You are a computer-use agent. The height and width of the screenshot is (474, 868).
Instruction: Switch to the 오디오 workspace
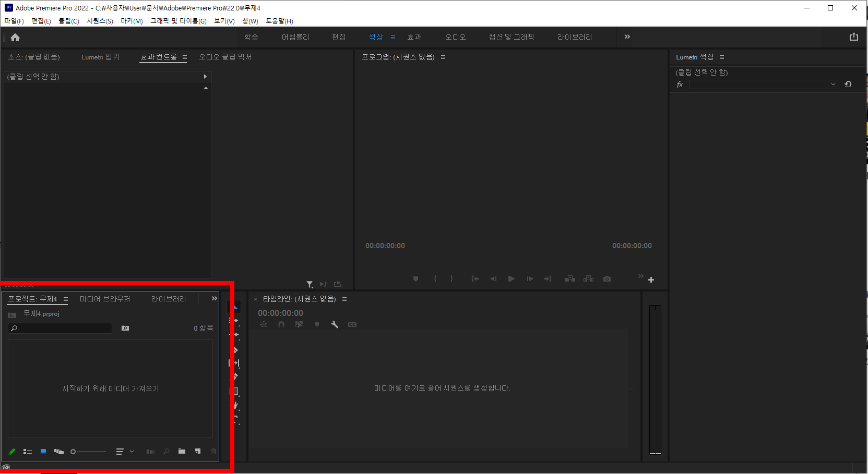tap(456, 37)
